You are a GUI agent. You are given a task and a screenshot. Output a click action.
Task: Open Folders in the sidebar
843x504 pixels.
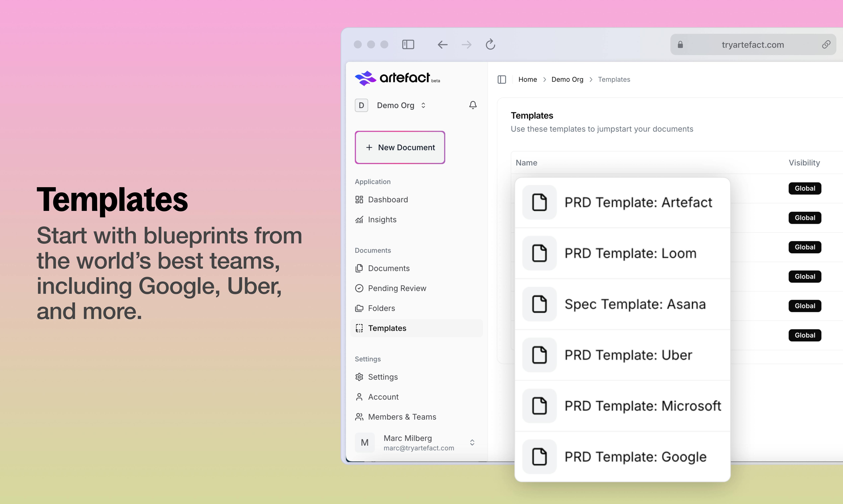tap(416, 308)
